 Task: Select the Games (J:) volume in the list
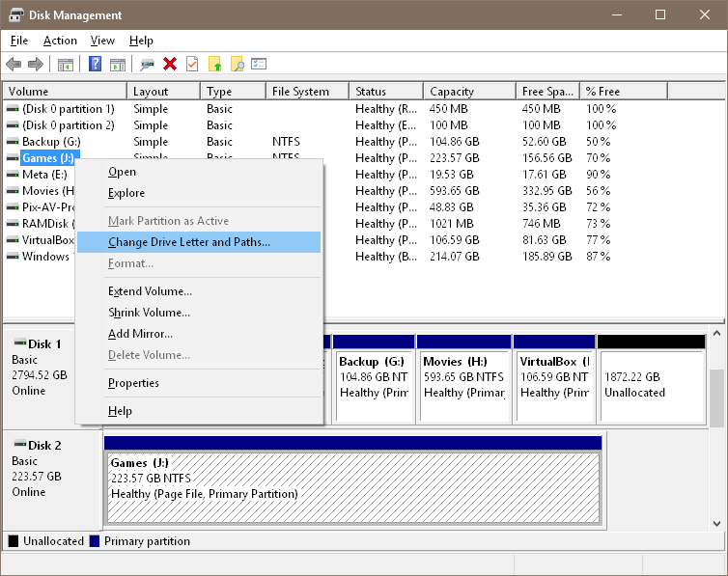point(48,158)
